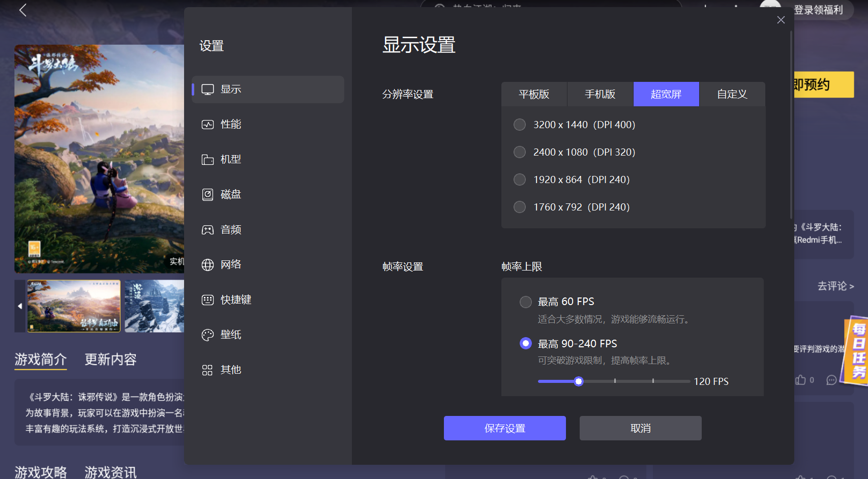868x479 pixels.
Task: Click the 显示设置 heading text
Action: pos(419,45)
